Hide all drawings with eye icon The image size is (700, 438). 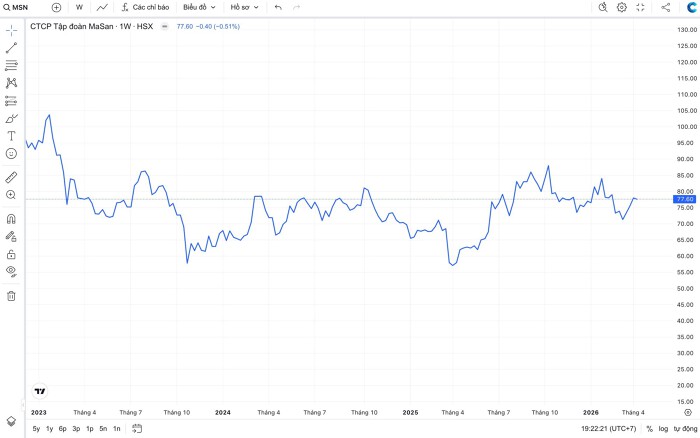(x=11, y=270)
